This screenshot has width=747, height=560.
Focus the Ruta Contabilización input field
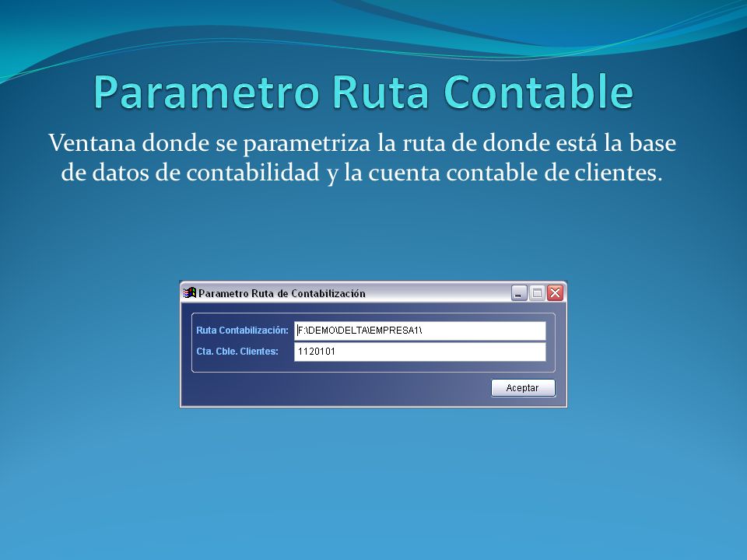pyautogui.click(x=419, y=331)
